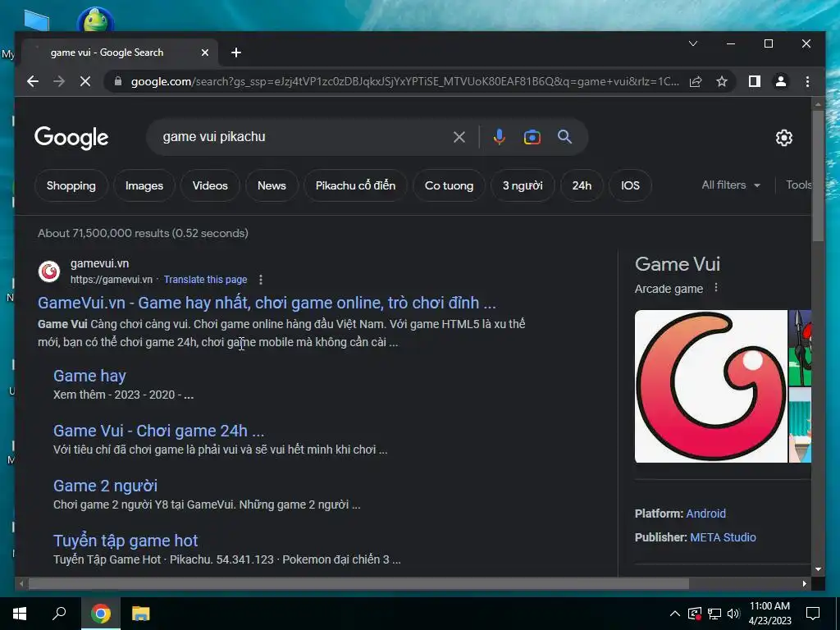The width and height of the screenshot is (840, 630).
Task: Open Tuyển tập game hot sitelink
Action: [126, 541]
